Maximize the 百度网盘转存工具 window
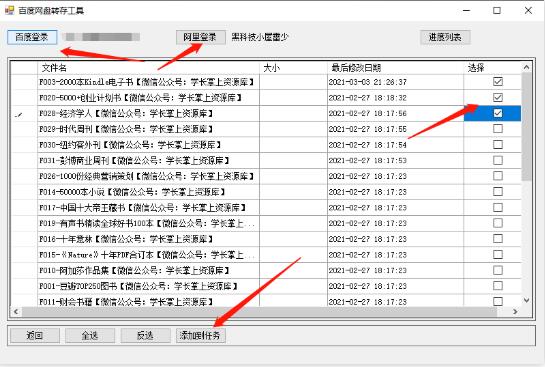 pos(497,10)
